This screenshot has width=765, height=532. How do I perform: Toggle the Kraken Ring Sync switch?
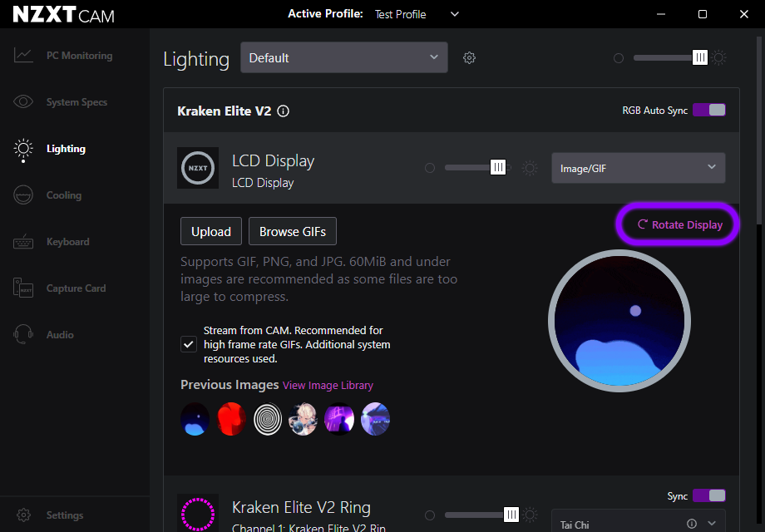709,495
